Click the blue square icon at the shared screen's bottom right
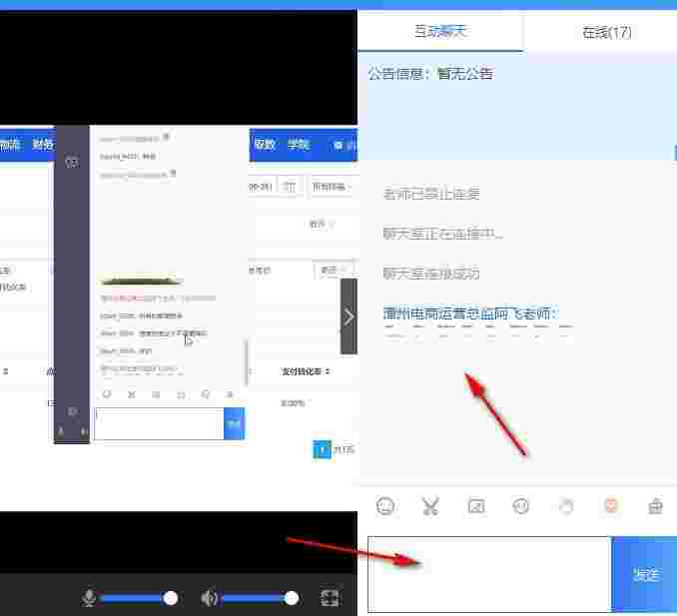Viewport: 677px width, 616px height. click(x=323, y=450)
